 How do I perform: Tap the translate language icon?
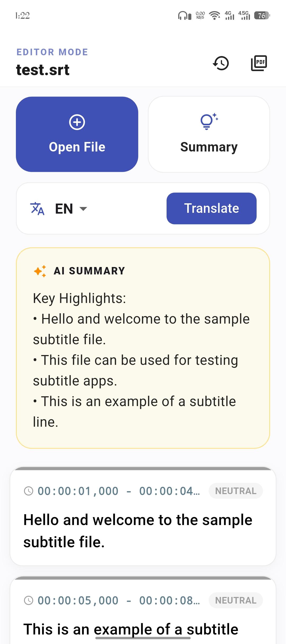(37, 209)
